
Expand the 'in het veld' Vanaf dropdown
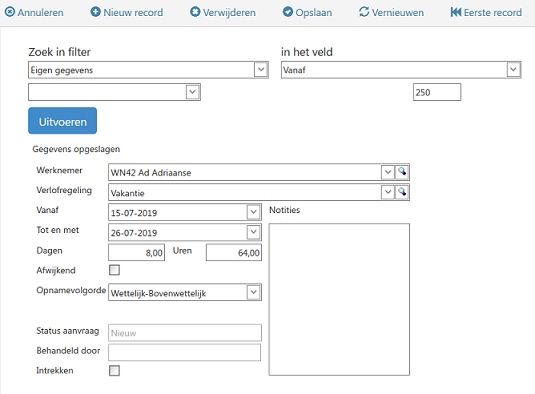(514, 70)
